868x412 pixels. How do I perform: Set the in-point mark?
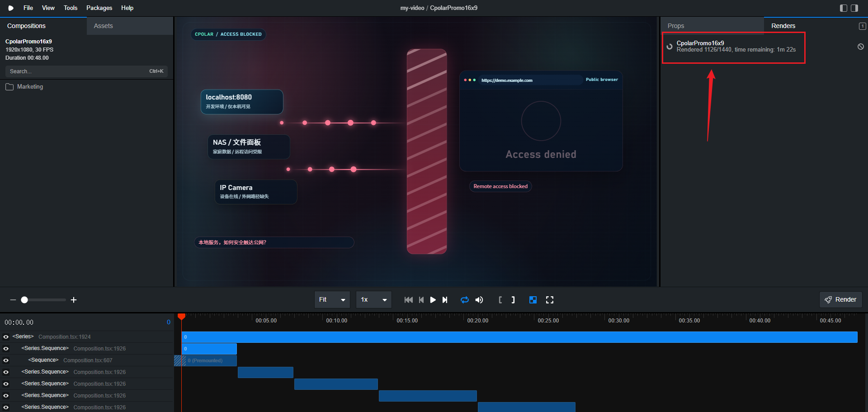click(x=500, y=300)
